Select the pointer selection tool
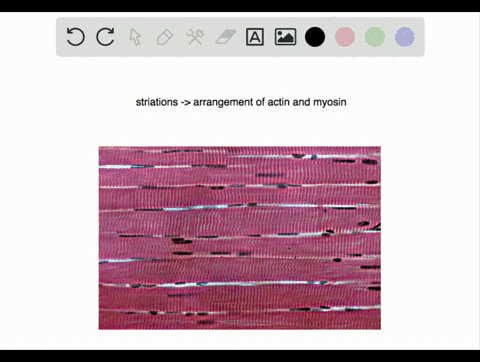 click(x=135, y=37)
